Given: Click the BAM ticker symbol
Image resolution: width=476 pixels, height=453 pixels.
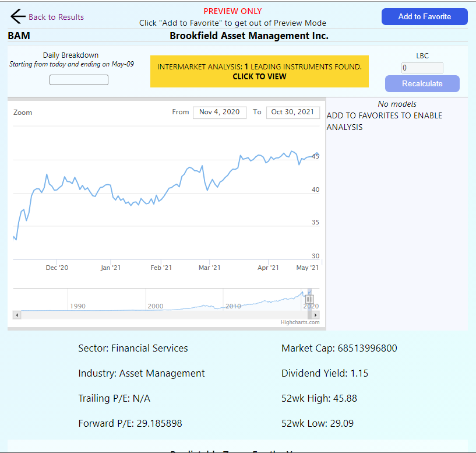Looking at the screenshot, I should (x=19, y=36).
